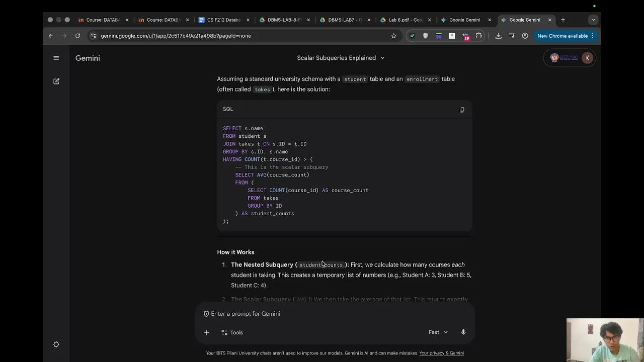Viewport: 644px width, 362px height.
Task: Click the webcam video thumbnail
Action: [x=605, y=340]
